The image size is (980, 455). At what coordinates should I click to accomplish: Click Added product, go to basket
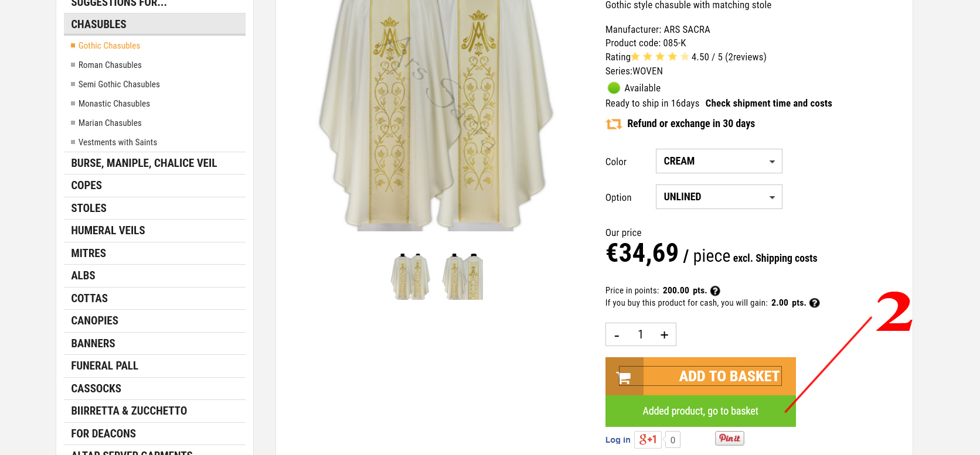click(700, 411)
